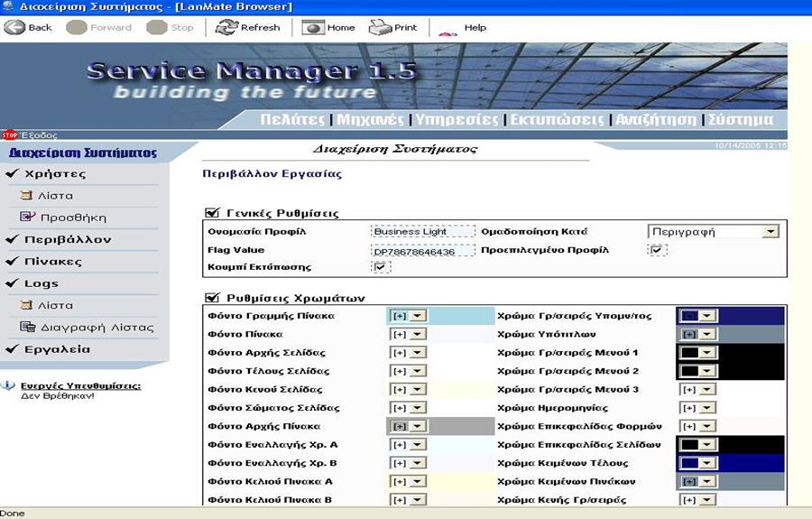Screen dimensions: 812x519
Task: Click the Διαγραφή Λίστας text link
Action: 97,328
